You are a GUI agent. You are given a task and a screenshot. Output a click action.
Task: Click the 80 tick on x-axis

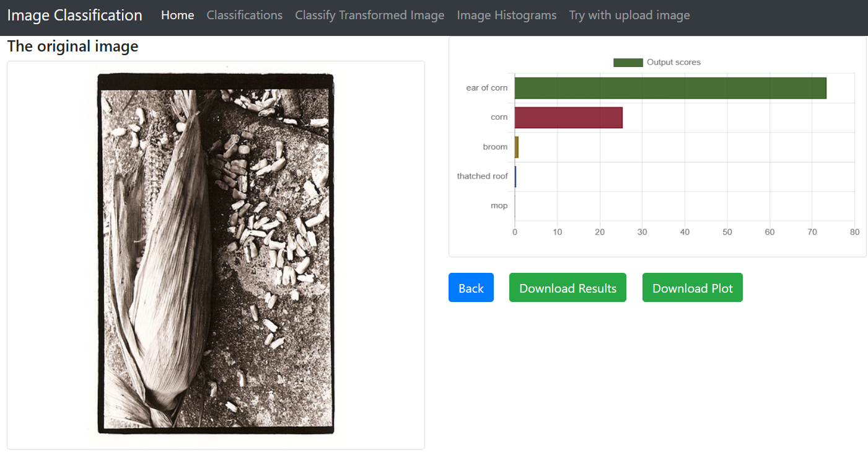tap(854, 233)
